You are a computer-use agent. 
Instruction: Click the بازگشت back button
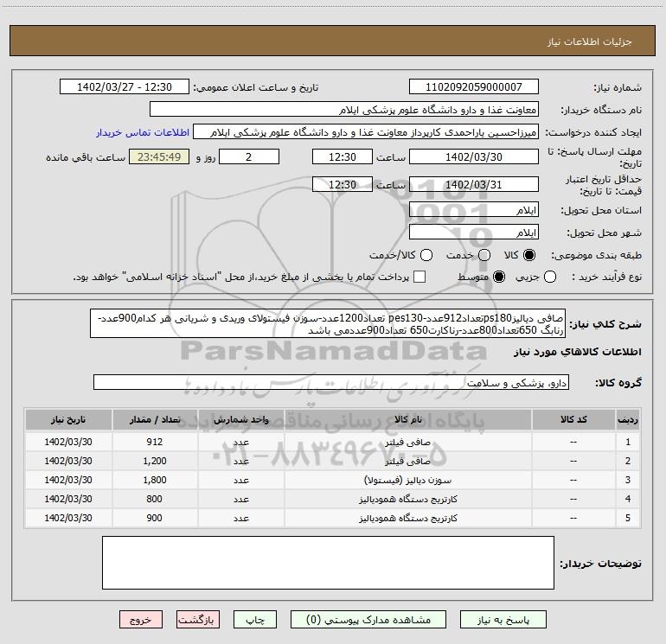point(198,620)
